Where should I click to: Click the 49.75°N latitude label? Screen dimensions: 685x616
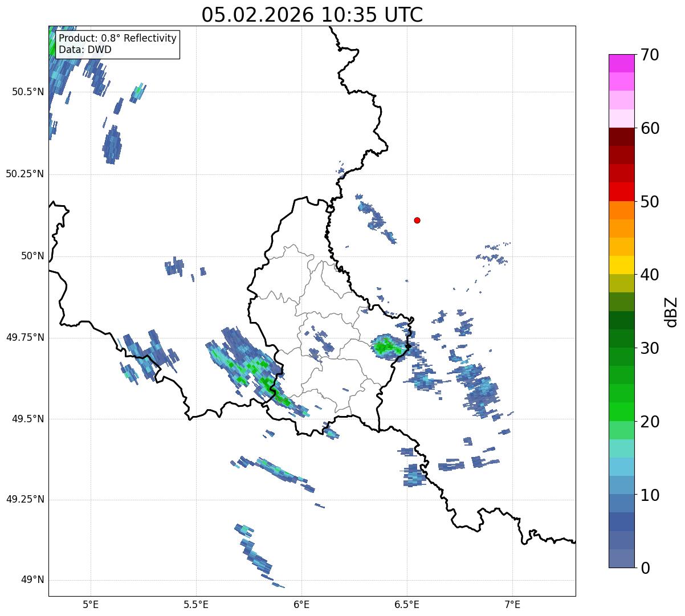(x=25, y=337)
